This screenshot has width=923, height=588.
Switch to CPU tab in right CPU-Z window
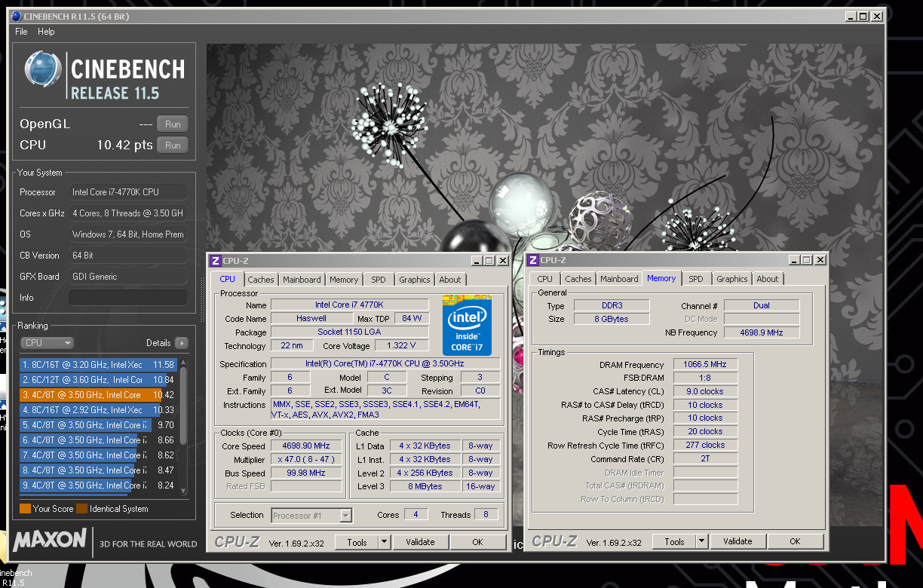coord(545,279)
